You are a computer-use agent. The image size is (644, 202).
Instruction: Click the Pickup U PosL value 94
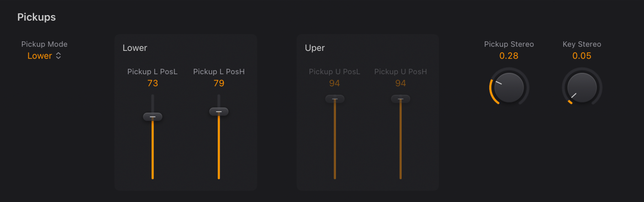pyautogui.click(x=335, y=83)
